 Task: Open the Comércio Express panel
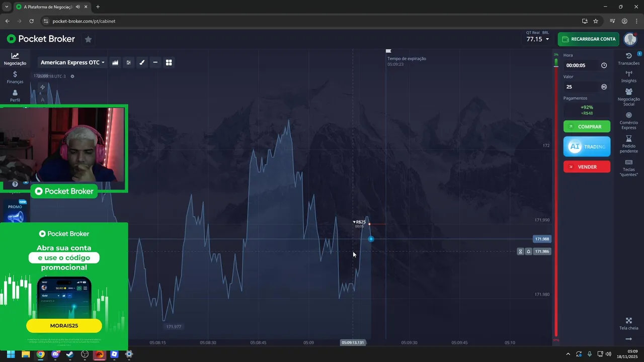[628, 121]
